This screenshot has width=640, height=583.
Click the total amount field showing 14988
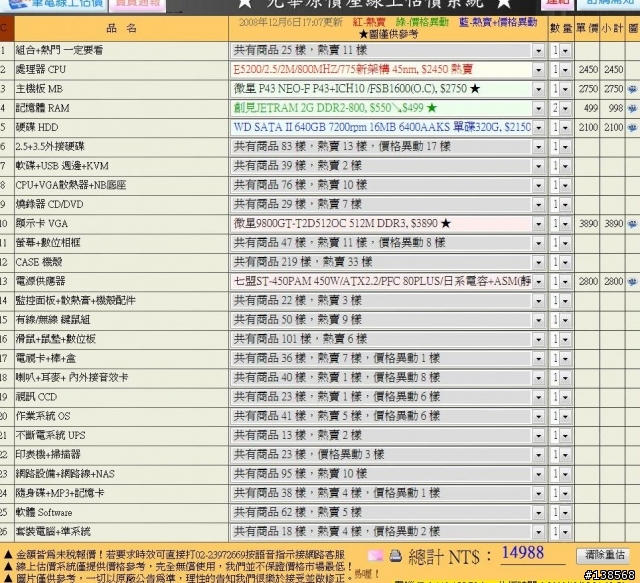(532, 554)
